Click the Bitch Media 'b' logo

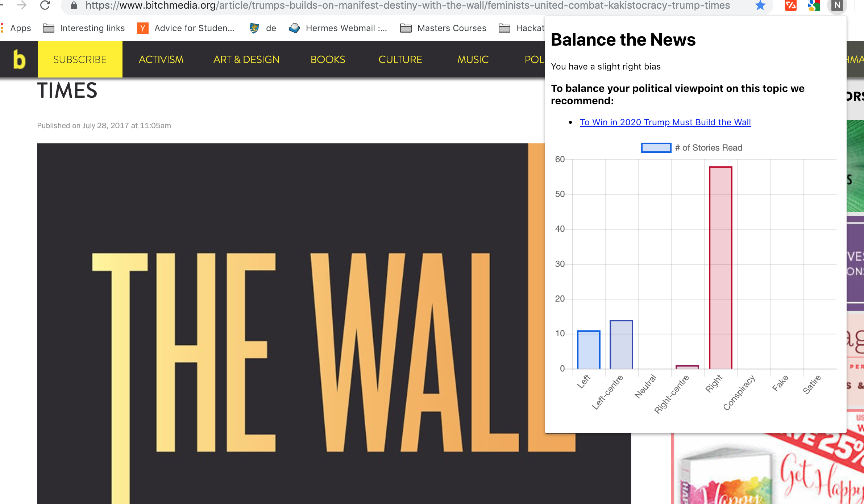(19, 59)
